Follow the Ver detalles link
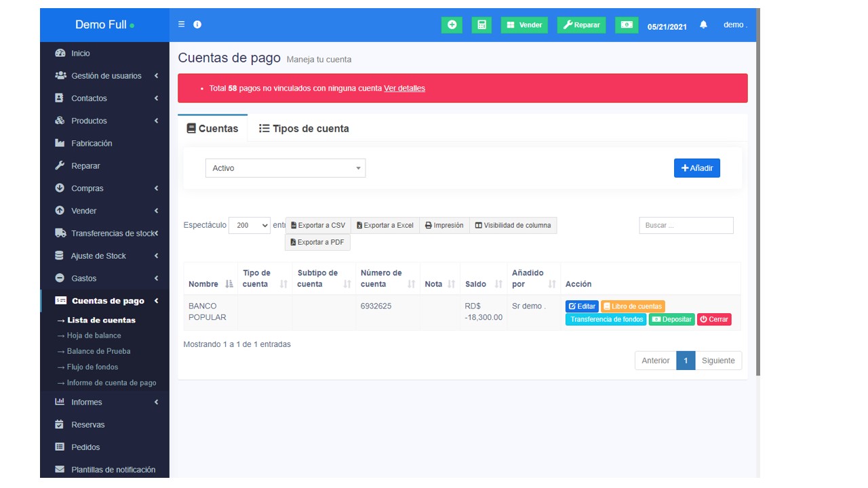 [x=404, y=88]
